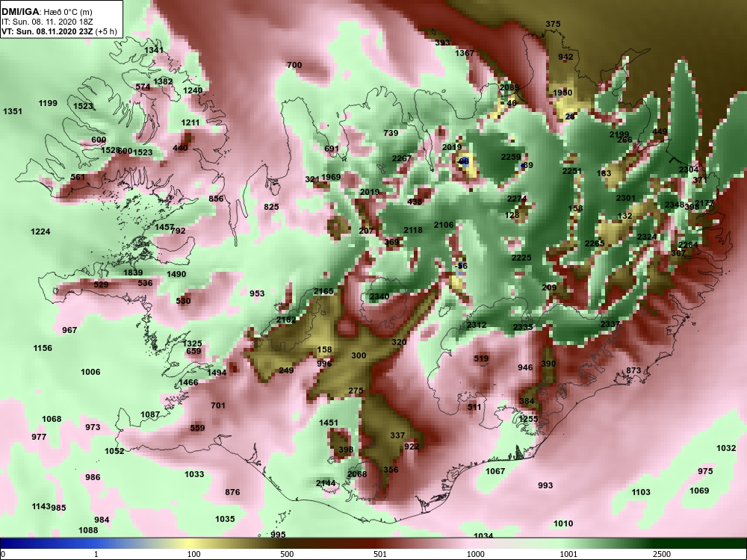Click the map value '2301'
Image resolution: width=747 pixels, height=560 pixels.
pyautogui.click(x=625, y=198)
